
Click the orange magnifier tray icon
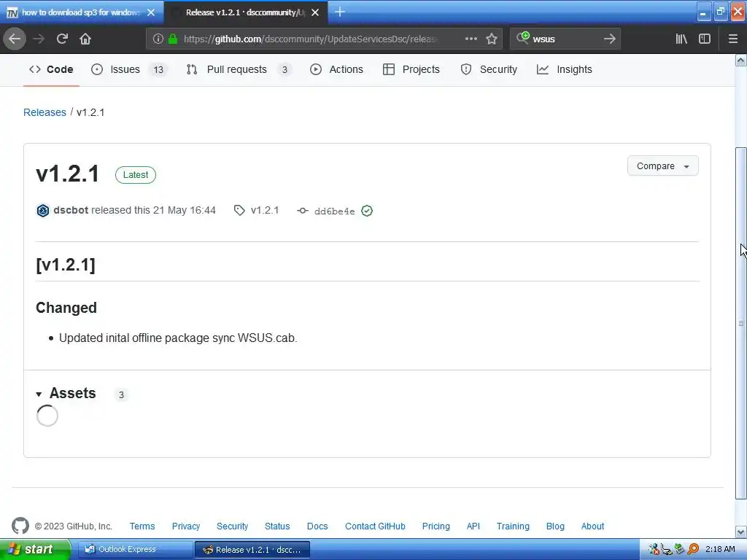coord(693,549)
